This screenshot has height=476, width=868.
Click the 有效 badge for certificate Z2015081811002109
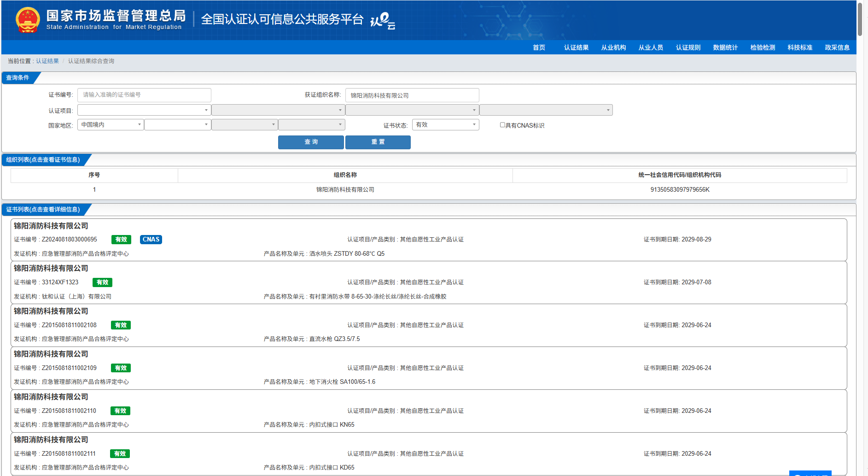click(x=121, y=368)
